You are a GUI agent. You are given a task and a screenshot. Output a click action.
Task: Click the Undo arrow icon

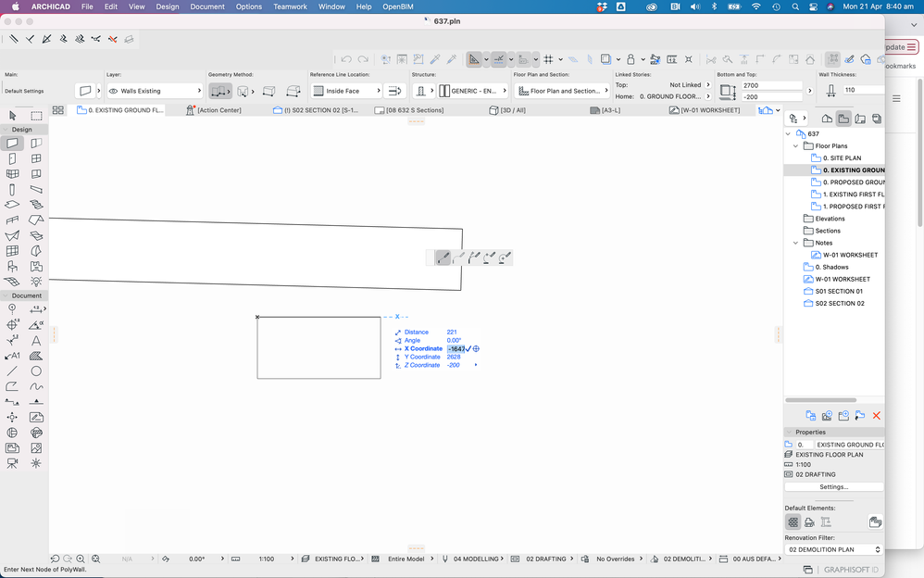346,59
